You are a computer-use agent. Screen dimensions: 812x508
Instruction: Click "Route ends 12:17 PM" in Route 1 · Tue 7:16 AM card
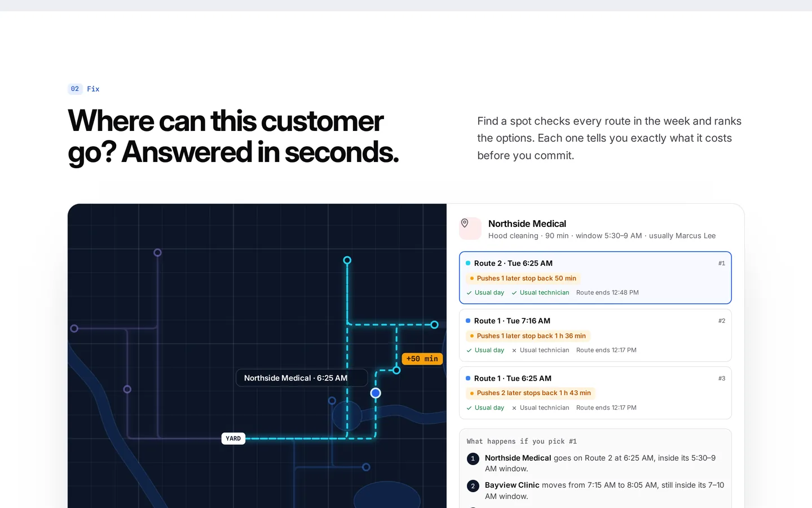606,351
